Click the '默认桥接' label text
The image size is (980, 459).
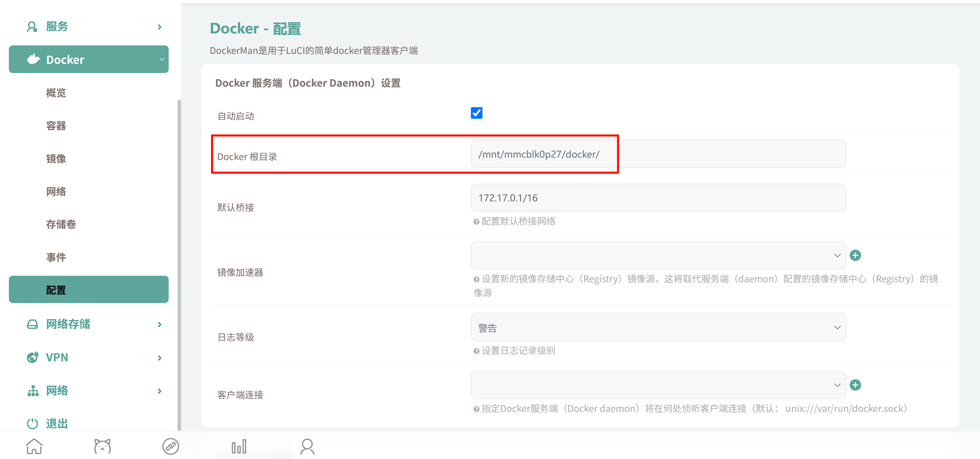point(236,207)
